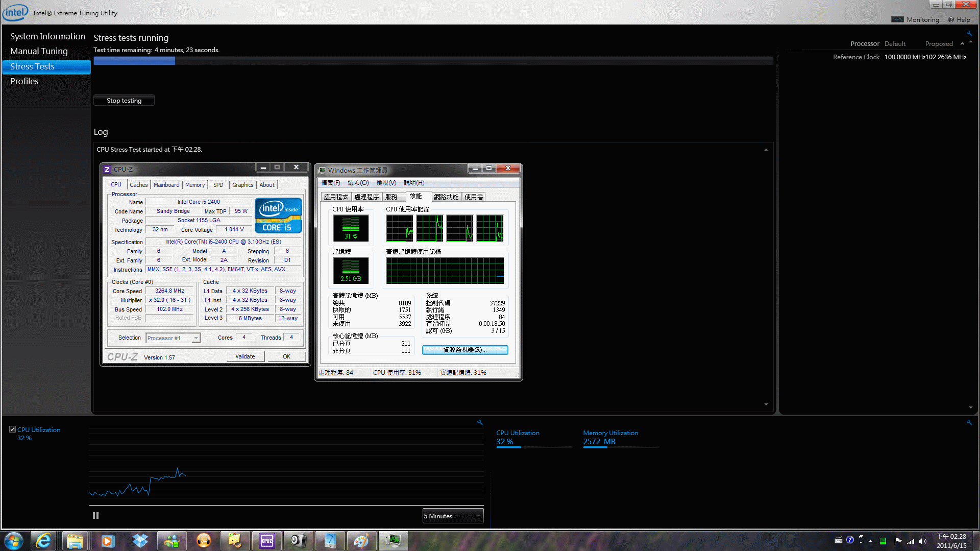Screen dimensions: 980x551
Task: Open the 5 Minutes time range dropdown
Action: (453, 516)
